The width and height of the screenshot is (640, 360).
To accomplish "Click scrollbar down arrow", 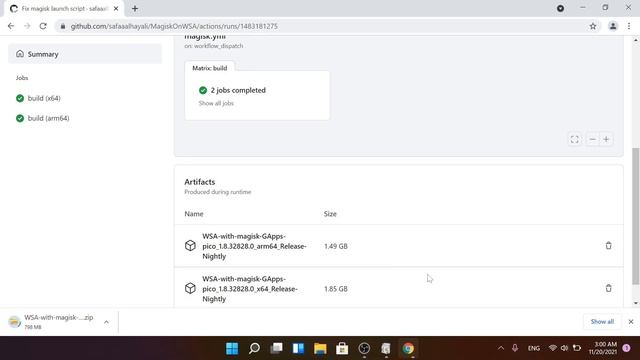I will pyautogui.click(x=636, y=303).
